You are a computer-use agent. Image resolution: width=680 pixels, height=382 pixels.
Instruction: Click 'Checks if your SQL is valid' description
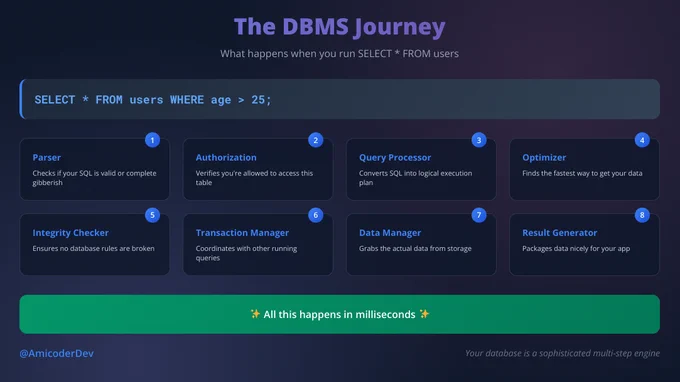[x=94, y=178]
